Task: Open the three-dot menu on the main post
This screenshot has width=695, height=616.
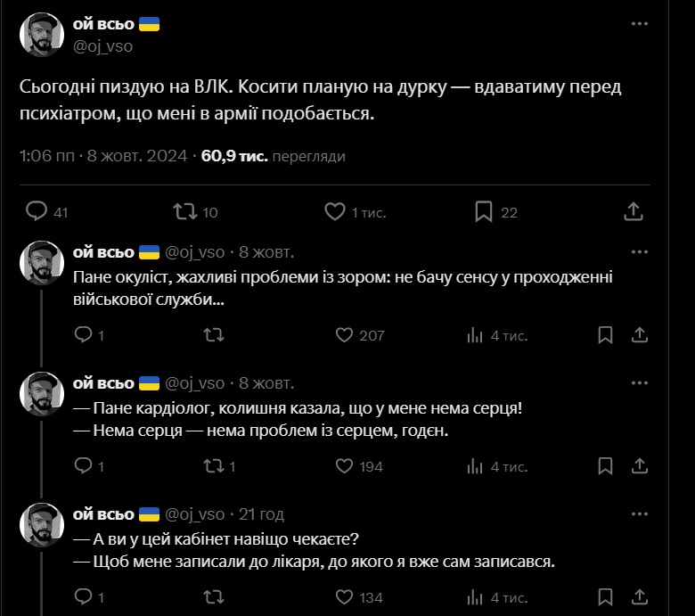Action: [639, 25]
